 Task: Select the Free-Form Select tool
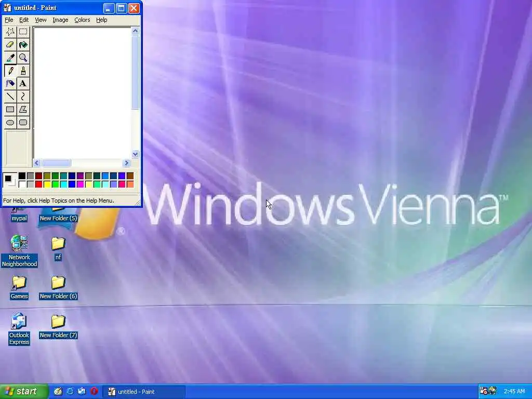click(x=10, y=32)
